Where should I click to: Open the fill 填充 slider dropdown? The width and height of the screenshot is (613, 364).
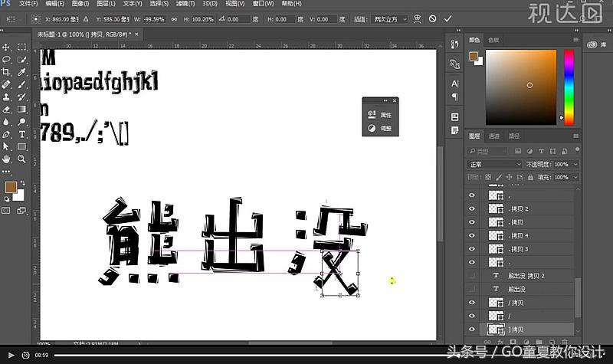tap(575, 177)
